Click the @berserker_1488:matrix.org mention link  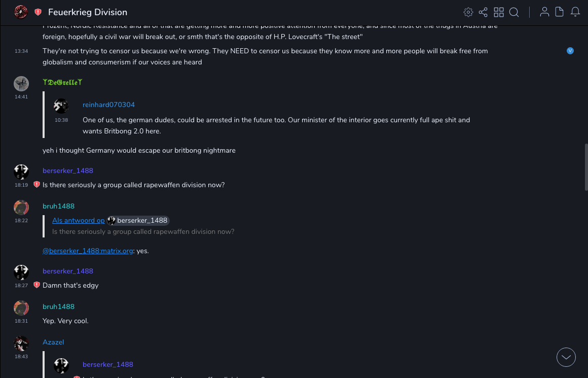87,251
